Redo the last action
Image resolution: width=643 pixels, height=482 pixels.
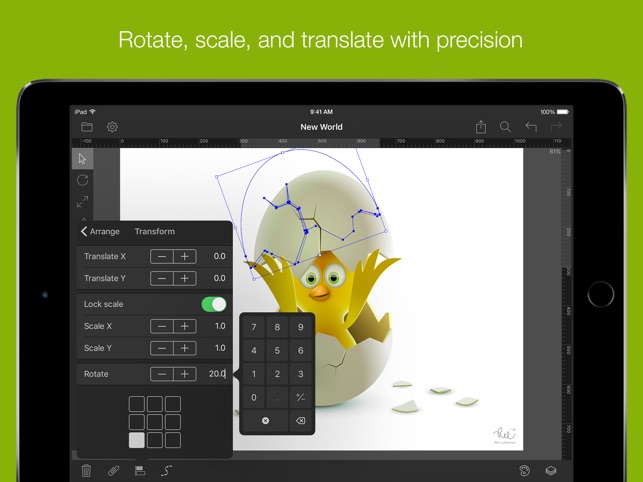click(x=556, y=127)
